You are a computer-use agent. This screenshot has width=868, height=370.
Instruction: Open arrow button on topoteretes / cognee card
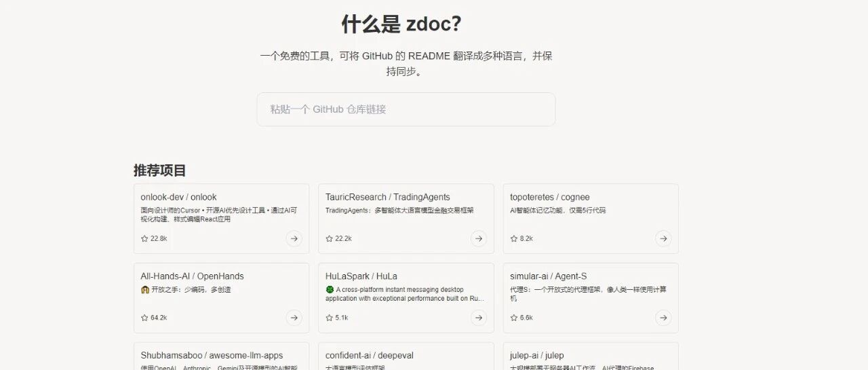point(663,238)
